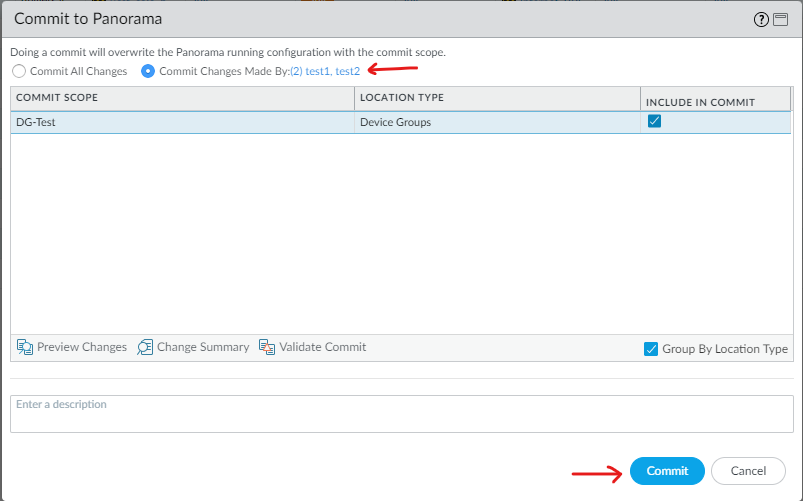Click Include In Commit column header
The height and width of the screenshot is (501, 803).
click(x=715, y=99)
